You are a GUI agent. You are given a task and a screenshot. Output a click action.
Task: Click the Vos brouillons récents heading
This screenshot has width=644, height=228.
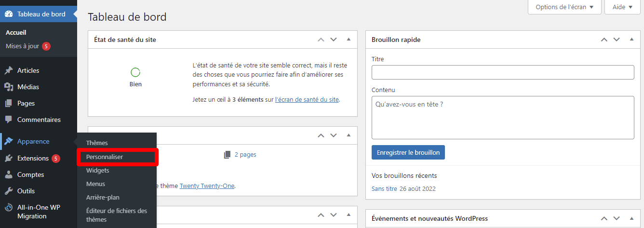[404, 175]
